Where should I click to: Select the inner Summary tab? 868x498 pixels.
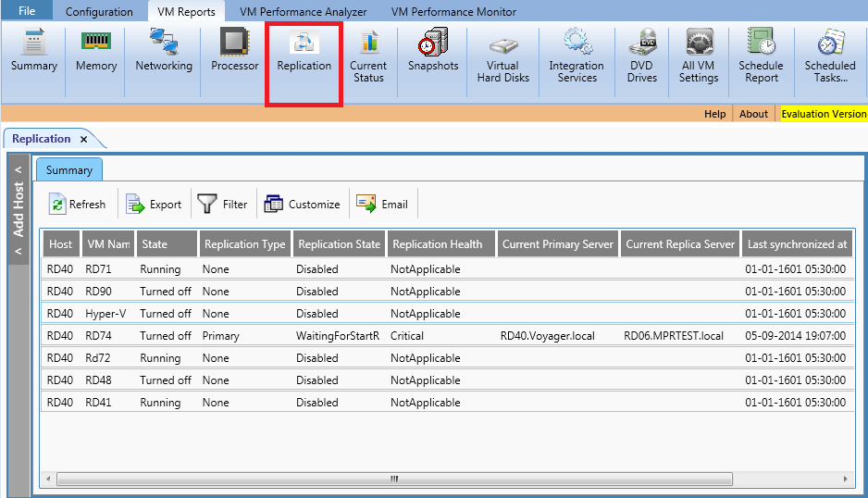69,170
